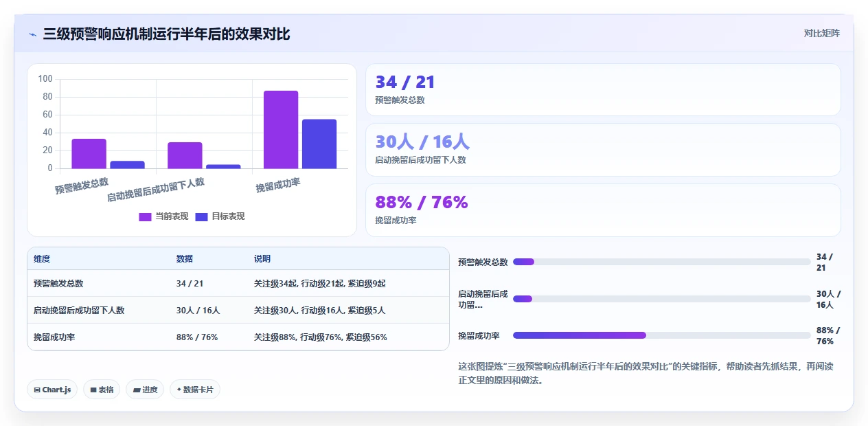Click the 88% / 76% data card value
This screenshot has height=426, width=868.
(x=422, y=202)
